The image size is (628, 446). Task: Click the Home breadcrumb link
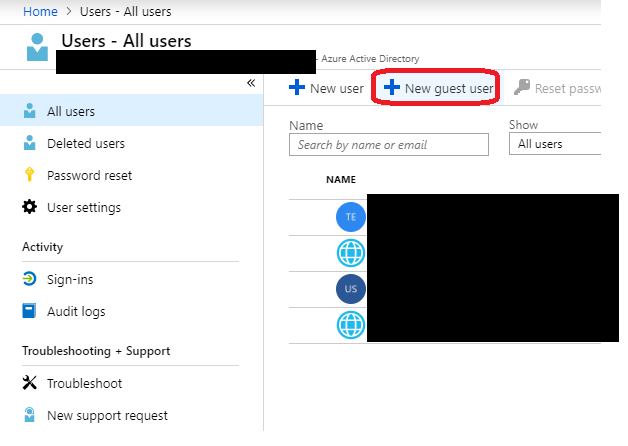[x=39, y=11]
